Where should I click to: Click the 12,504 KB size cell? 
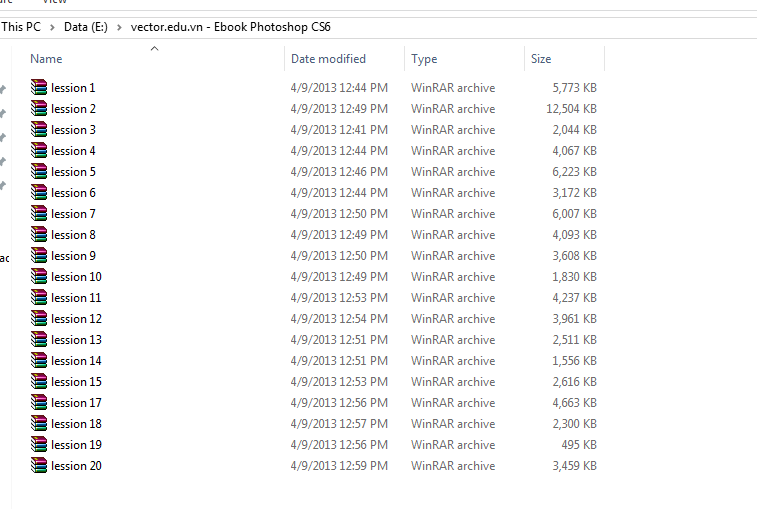click(x=571, y=109)
